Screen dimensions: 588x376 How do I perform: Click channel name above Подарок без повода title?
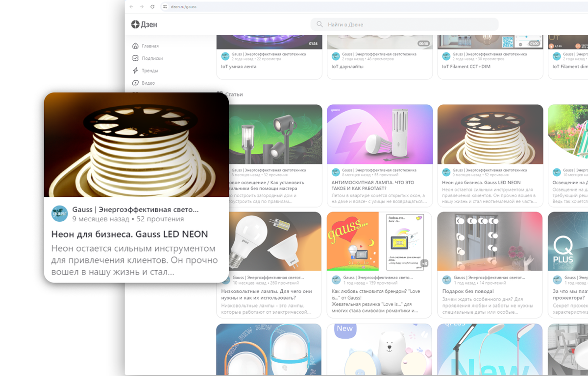point(490,278)
